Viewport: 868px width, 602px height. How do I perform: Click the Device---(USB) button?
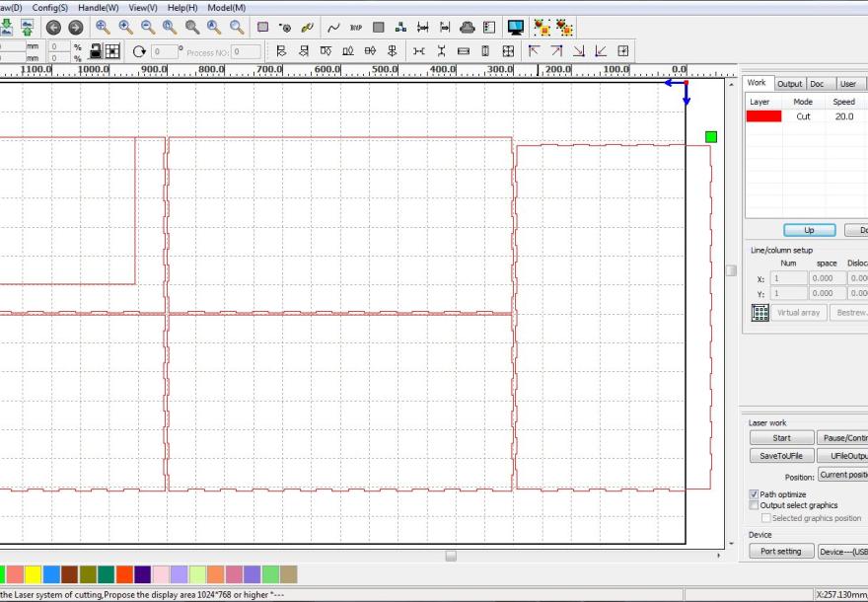(x=842, y=551)
